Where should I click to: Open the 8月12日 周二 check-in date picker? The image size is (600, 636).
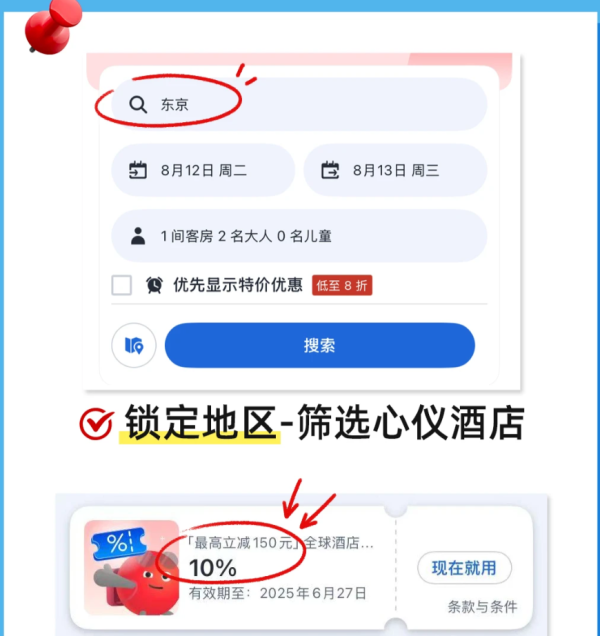click(203, 170)
